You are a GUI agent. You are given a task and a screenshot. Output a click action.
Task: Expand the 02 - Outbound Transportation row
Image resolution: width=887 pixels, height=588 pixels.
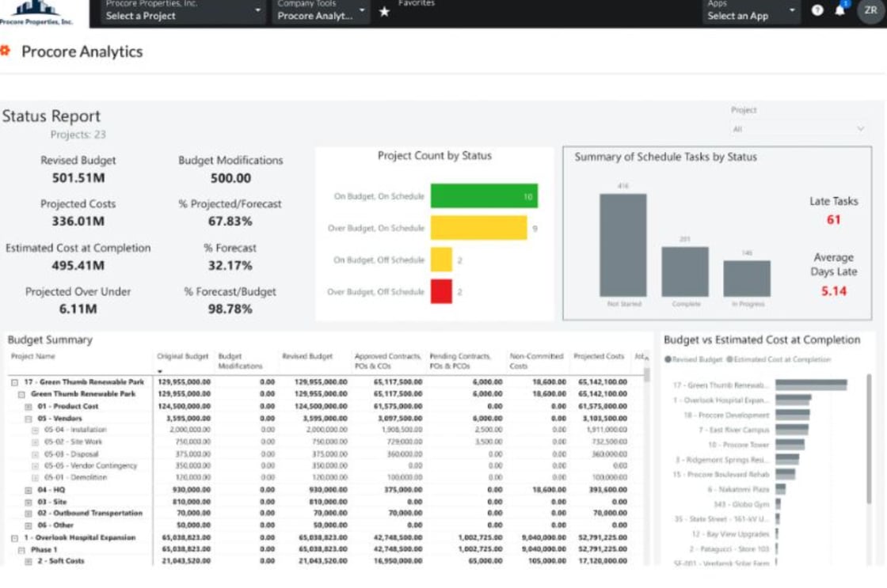pyautogui.click(x=29, y=514)
